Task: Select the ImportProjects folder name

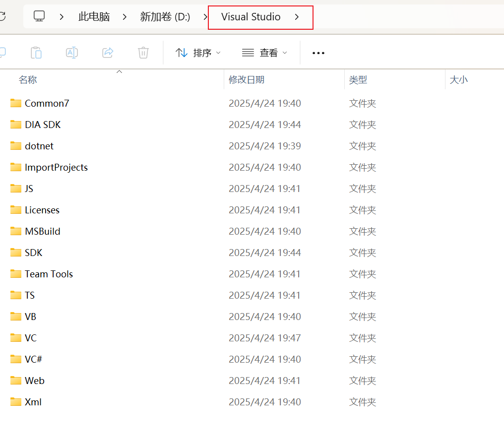Action: tap(56, 167)
